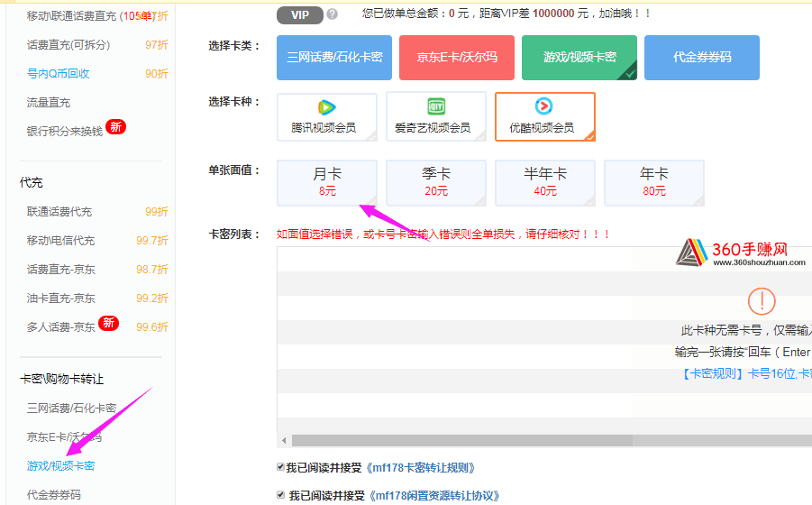Click the 97折 discount beside 话费直充(可拆分)
Screen dimensions: 812x505
(x=157, y=45)
